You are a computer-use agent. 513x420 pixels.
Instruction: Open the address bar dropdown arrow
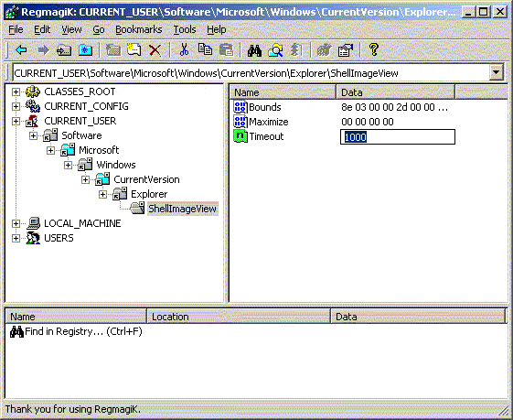pyautogui.click(x=496, y=72)
